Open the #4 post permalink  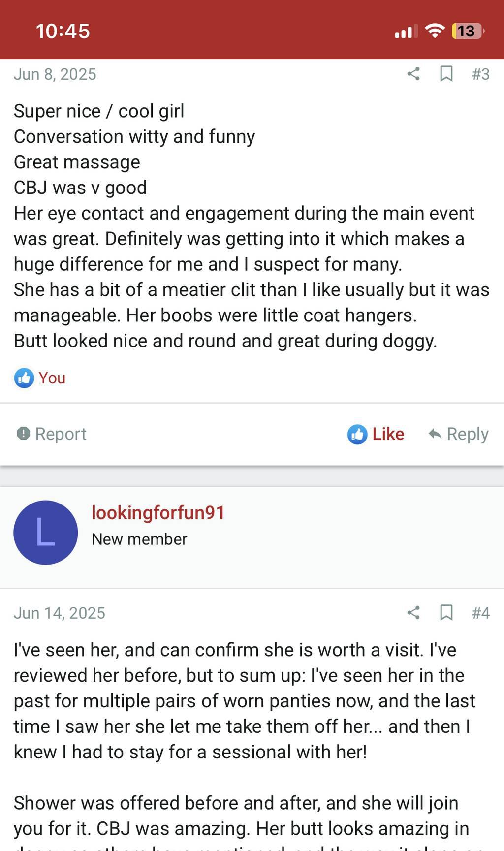(480, 613)
